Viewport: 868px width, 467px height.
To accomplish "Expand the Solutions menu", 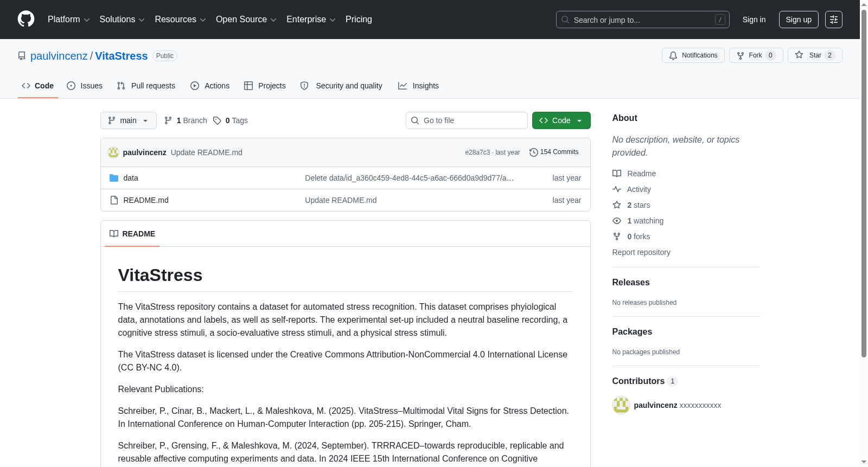I will pos(122,20).
